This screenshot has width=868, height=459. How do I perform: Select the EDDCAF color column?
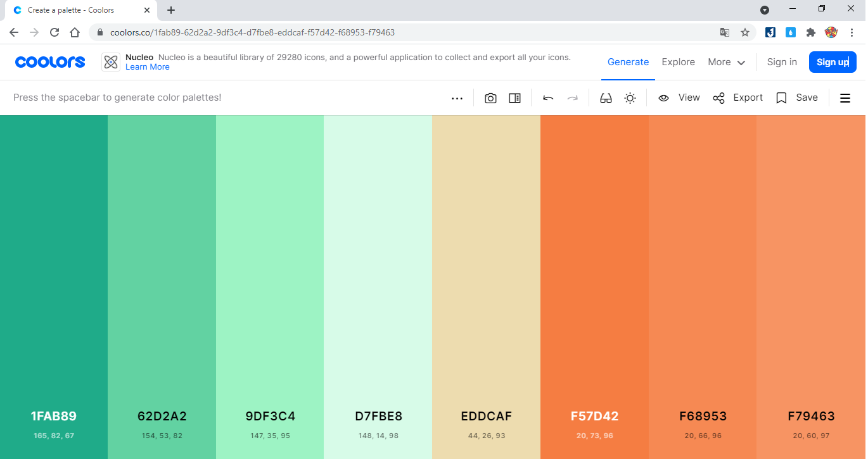pyautogui.click(x=487, y=287)
